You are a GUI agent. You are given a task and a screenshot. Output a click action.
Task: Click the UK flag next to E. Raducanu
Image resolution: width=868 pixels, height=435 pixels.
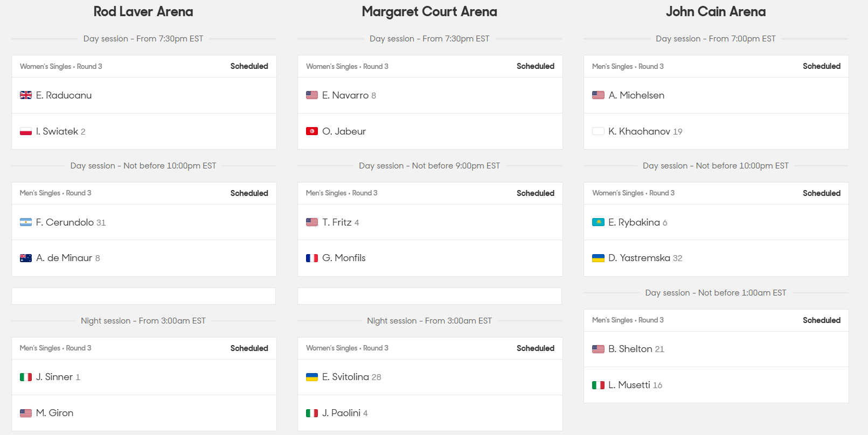(x=26, y=95)
